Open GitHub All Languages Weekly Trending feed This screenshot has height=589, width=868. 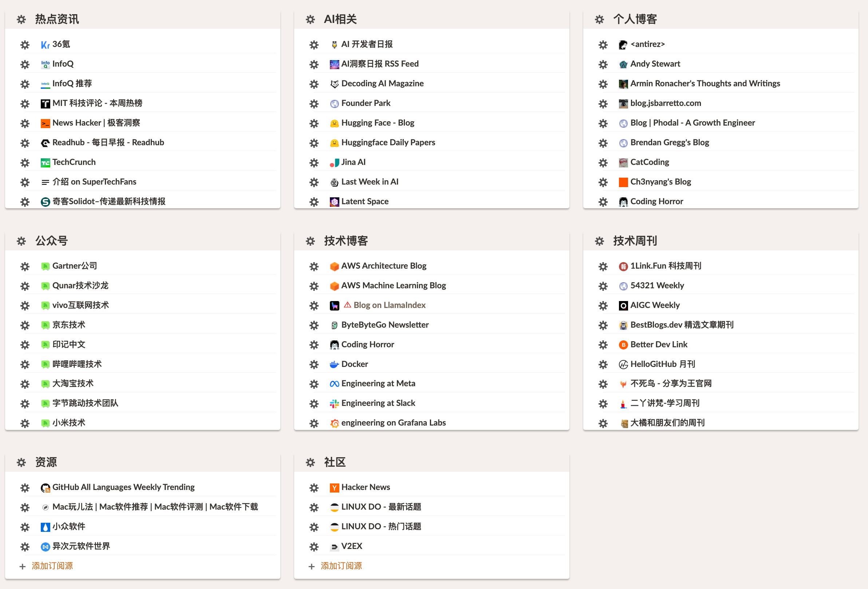(123, 487)
